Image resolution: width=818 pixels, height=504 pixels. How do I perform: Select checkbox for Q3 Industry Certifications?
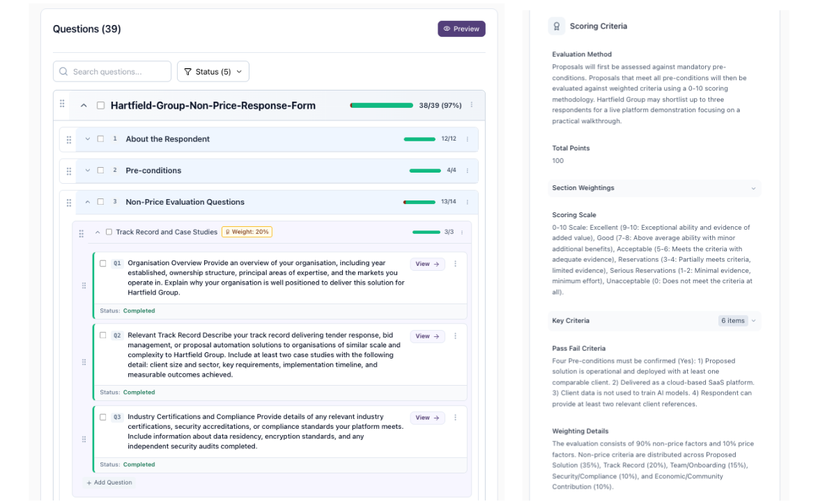click(x=102, y=417)
